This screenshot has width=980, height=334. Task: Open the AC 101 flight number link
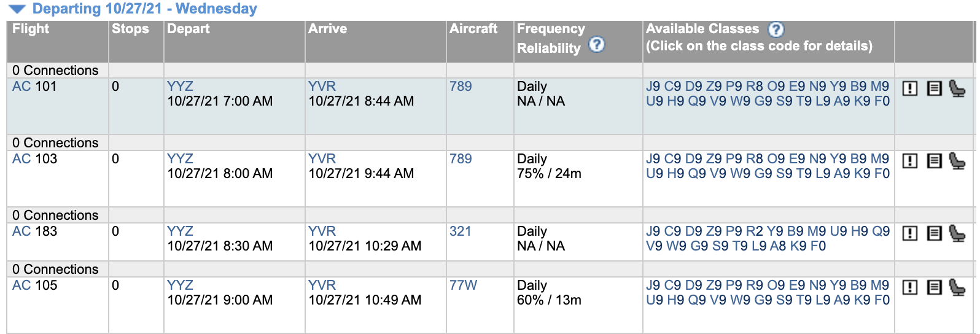tap(34, 87)
